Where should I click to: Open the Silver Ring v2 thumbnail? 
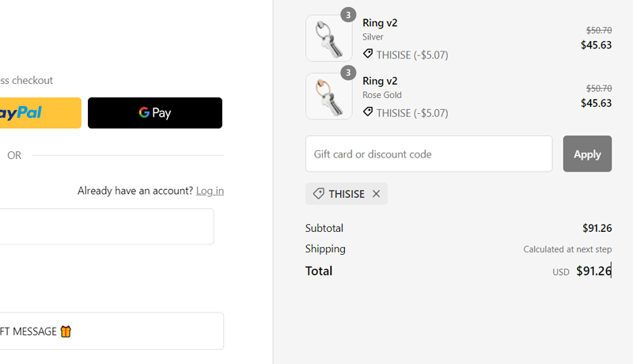pos(328,38)
